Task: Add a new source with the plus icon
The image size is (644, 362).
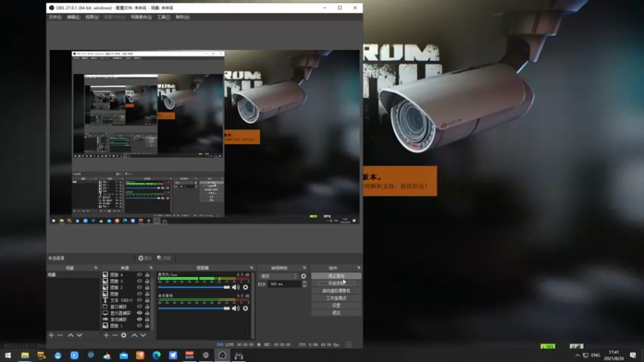Action: click(106, 335)
